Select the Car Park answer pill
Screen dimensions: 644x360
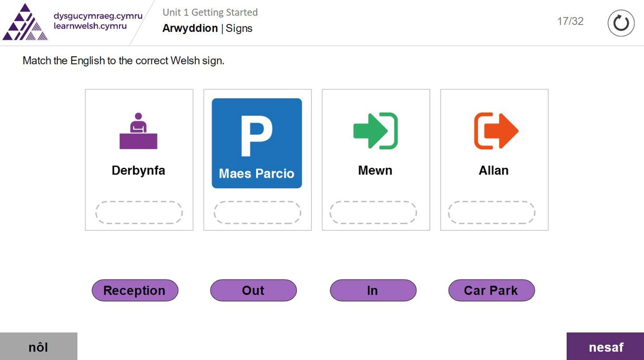click(491, 290)
